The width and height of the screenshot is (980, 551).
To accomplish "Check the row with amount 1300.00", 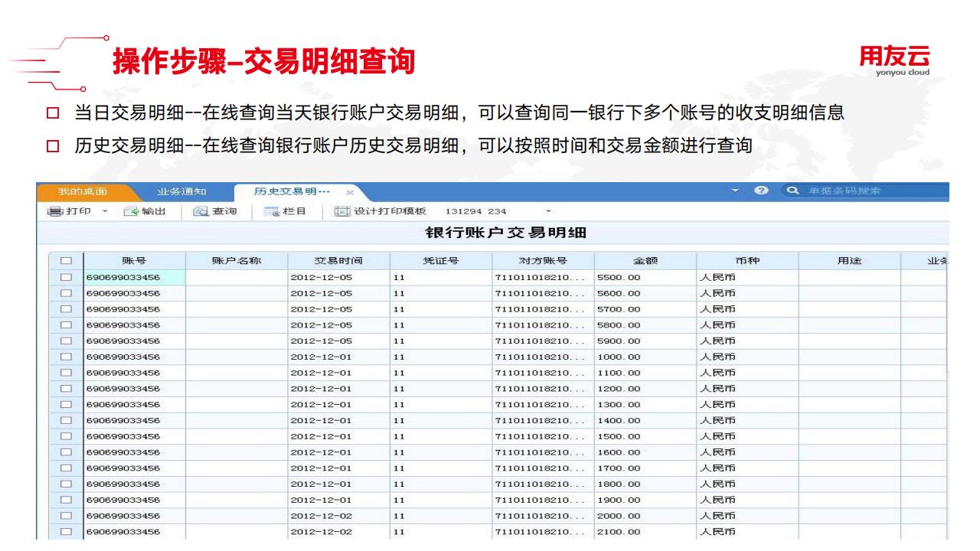I will pos(65,404).
